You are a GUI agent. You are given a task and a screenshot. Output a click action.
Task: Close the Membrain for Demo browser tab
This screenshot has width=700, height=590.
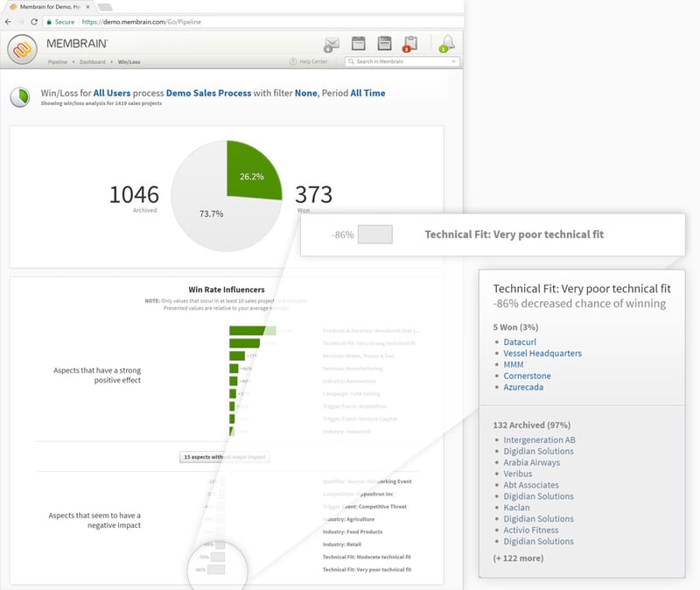(x=87, y=7)
